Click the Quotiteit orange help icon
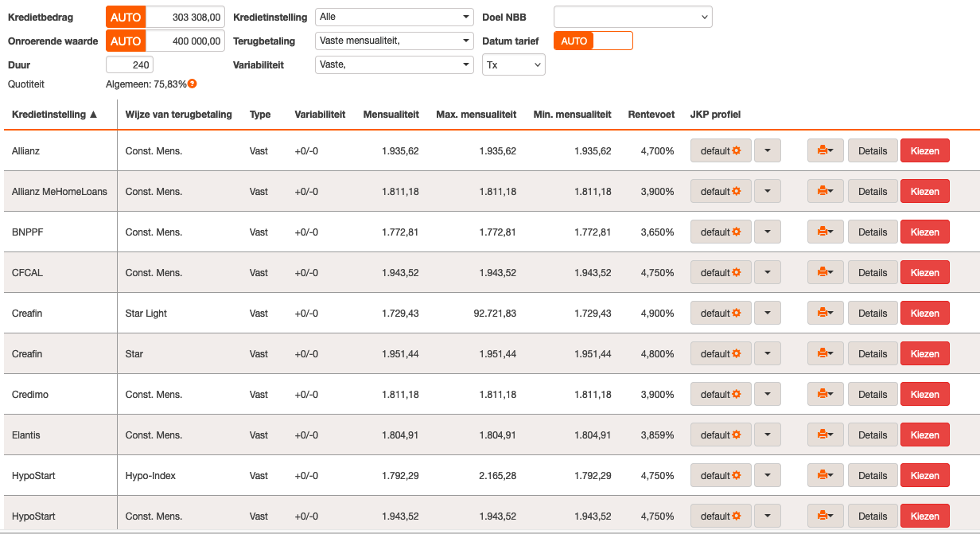The image size is (980, 534). pos(192,84)
